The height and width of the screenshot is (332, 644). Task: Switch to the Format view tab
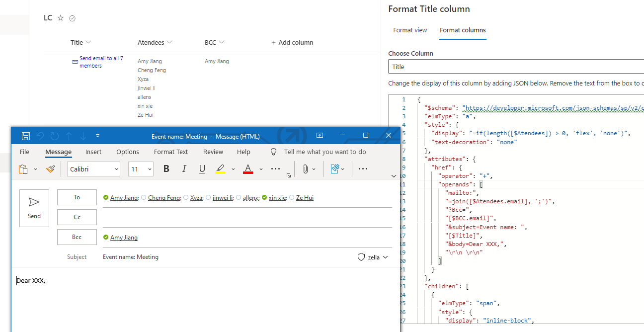410,30
